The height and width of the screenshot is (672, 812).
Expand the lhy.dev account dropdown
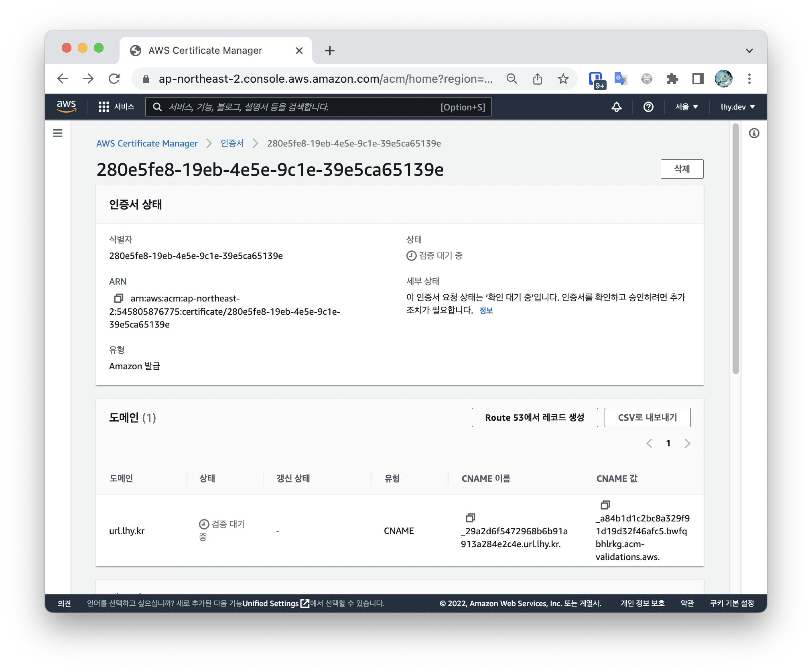click(738, 107)
